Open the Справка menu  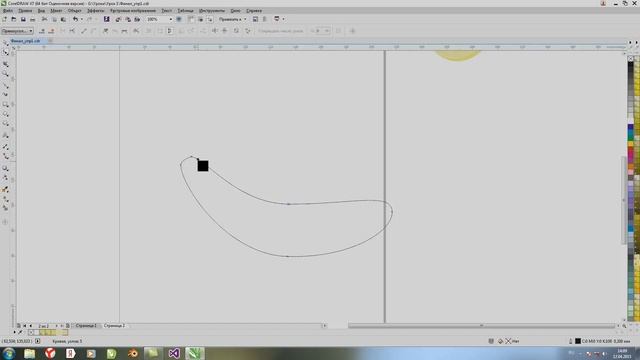[254, 11]
